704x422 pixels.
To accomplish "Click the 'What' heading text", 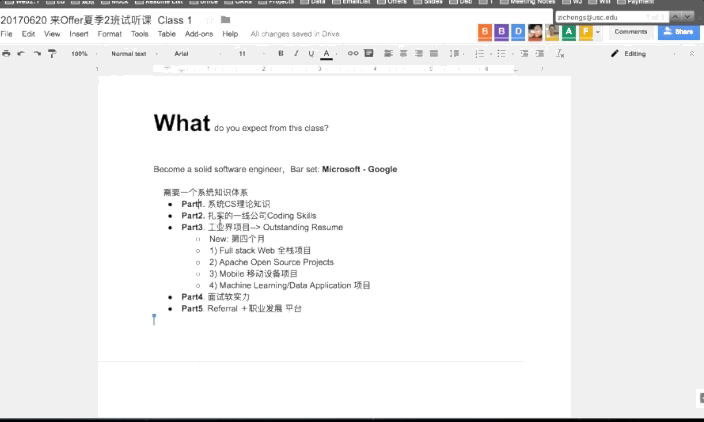I will click(182, 123).
